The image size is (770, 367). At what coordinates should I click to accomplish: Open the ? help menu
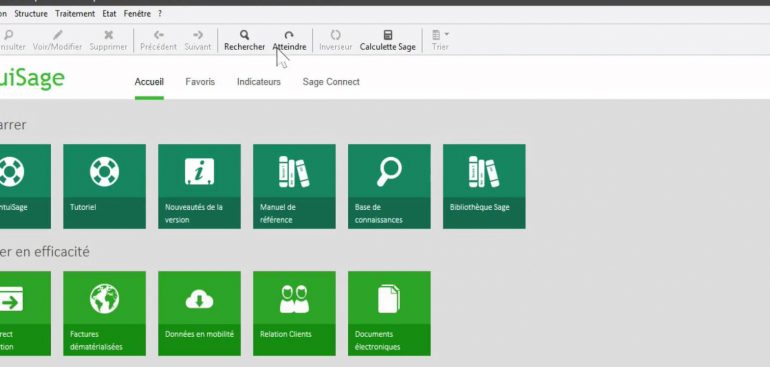click(x=160, y=14)
